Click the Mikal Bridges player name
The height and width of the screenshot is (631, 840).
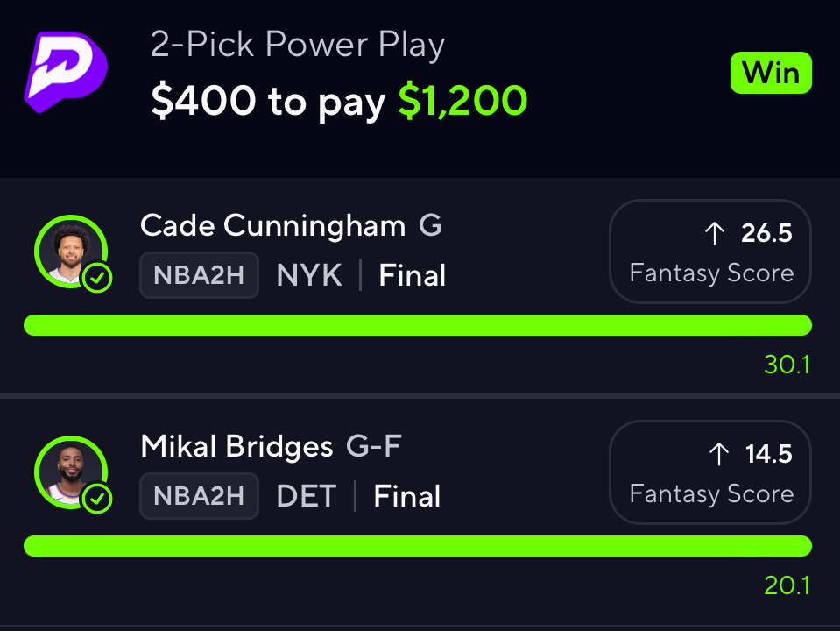(236, 447)
